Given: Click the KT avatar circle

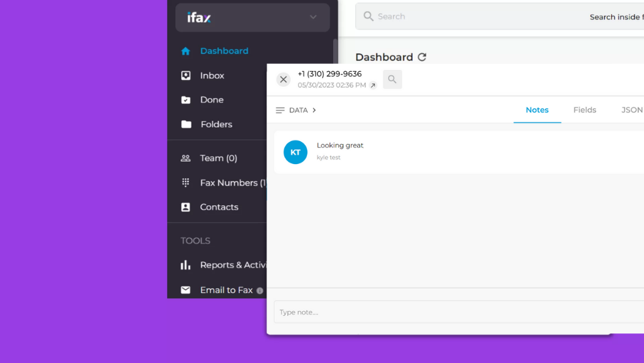Looking at the screenshot, I should [x=295, y=152].
